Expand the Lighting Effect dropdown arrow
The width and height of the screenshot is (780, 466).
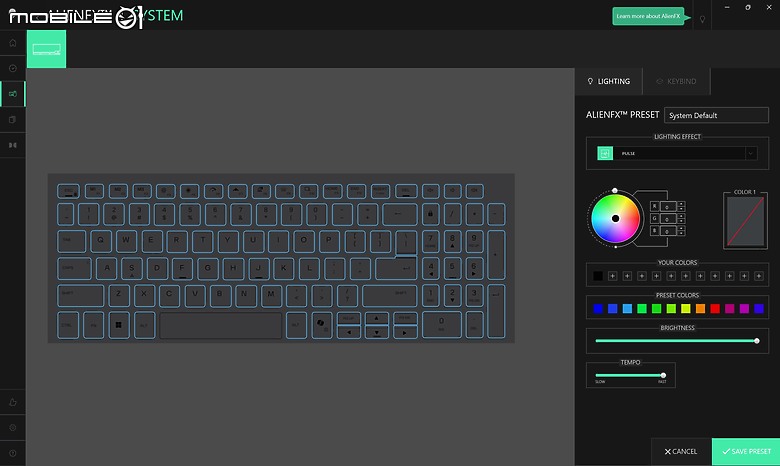click(751, 153)
